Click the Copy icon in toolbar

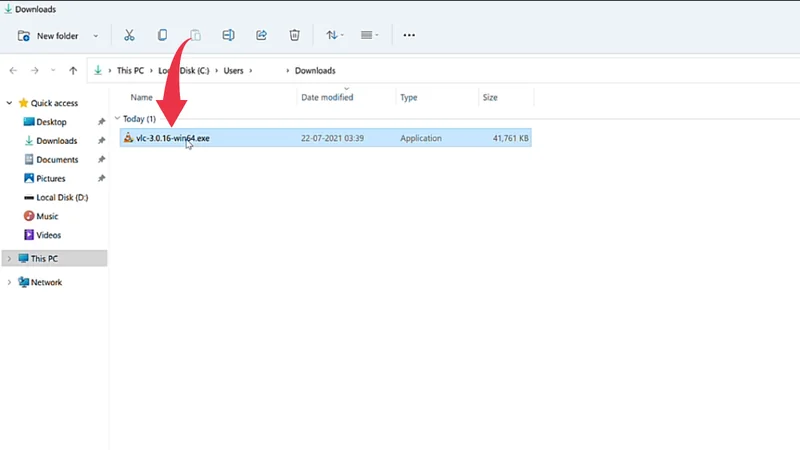(x=162, y=35)
